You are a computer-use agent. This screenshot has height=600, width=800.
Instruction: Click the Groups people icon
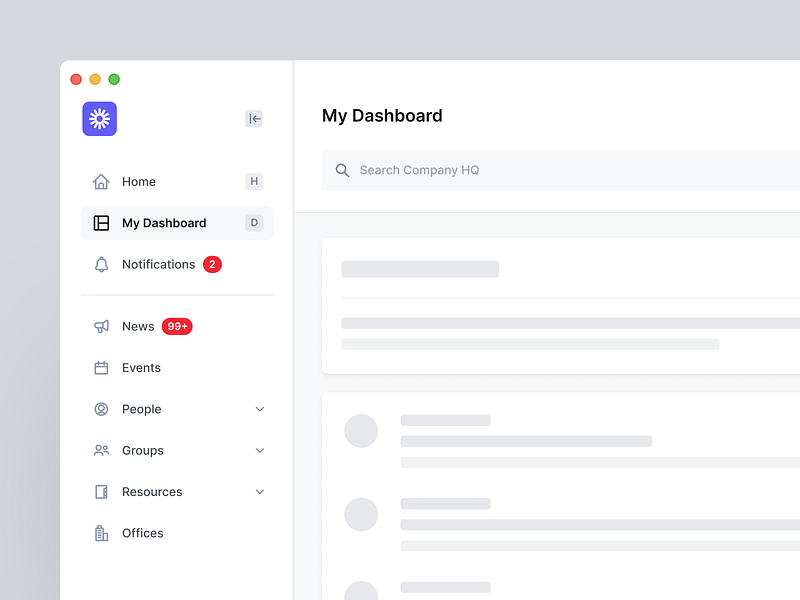point(100,450)
